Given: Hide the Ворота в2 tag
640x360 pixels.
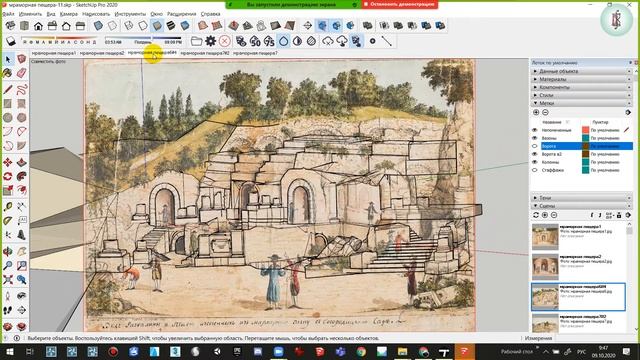Looking at the screenshot, I should click(535, 154).
